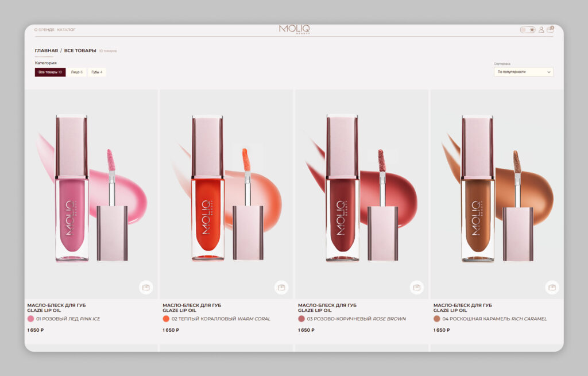Click the Warm Coral color swatch
Screen dimensions: 588x376
[x=166, y=319]
